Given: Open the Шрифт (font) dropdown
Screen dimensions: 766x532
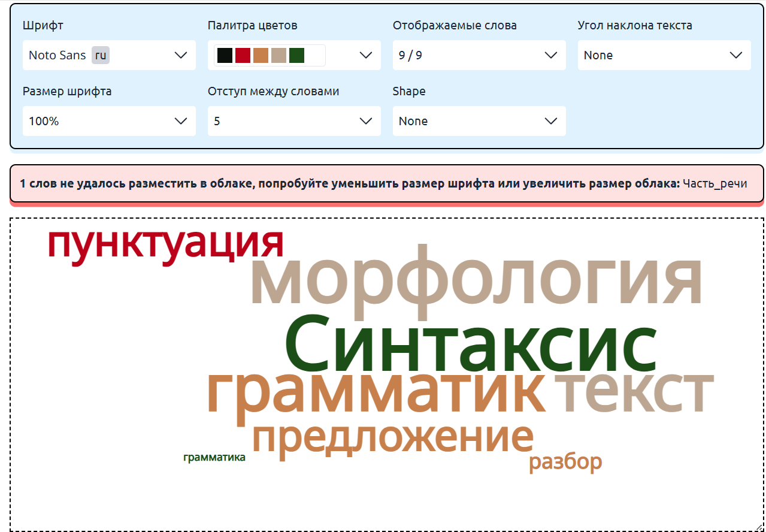Looking at the screenshot, I should [109, 55].
